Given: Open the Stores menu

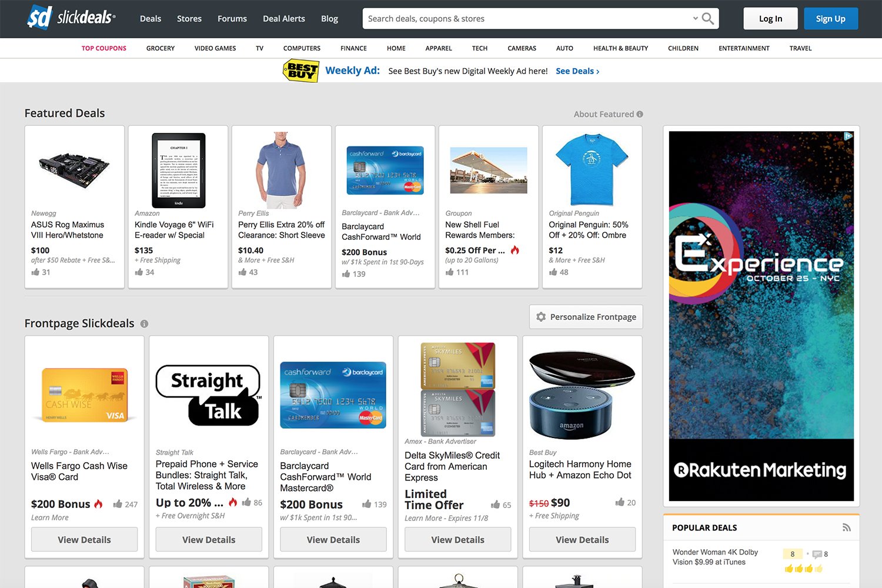Looking at the screenshot, I should [189, 19].
